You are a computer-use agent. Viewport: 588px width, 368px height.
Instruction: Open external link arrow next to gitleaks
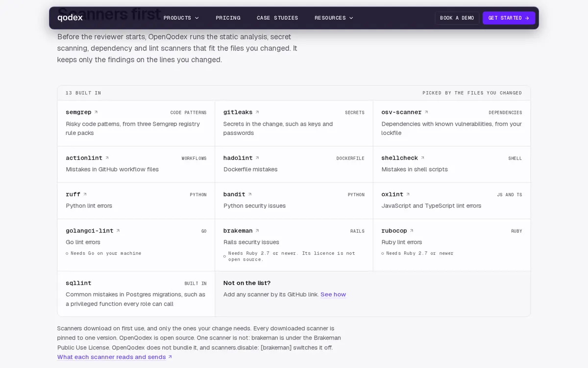point(257,112)
